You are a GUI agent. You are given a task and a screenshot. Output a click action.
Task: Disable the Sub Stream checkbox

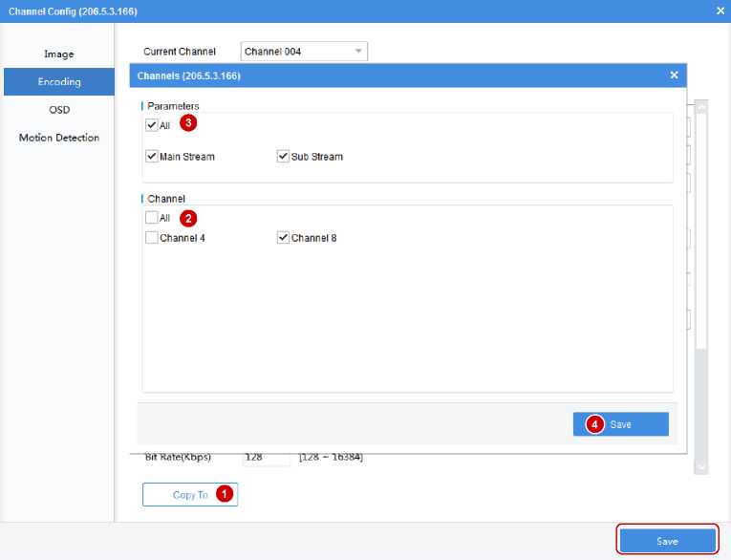point(284,157)
